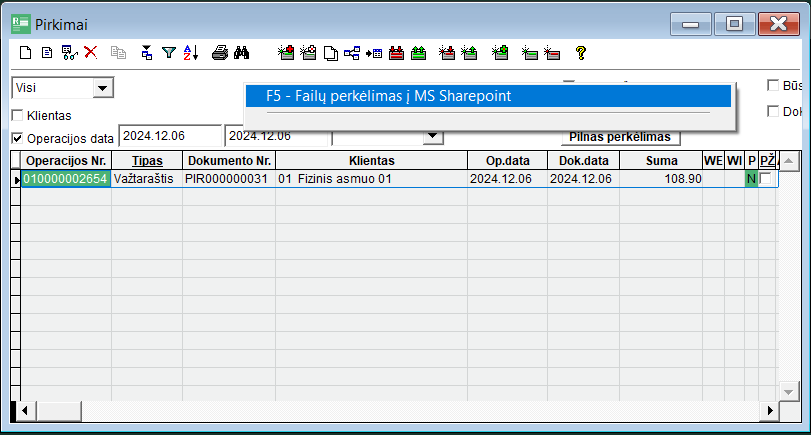Open the funnel filter tool
This screenshot has height=435, width=811.
(169, 53)
